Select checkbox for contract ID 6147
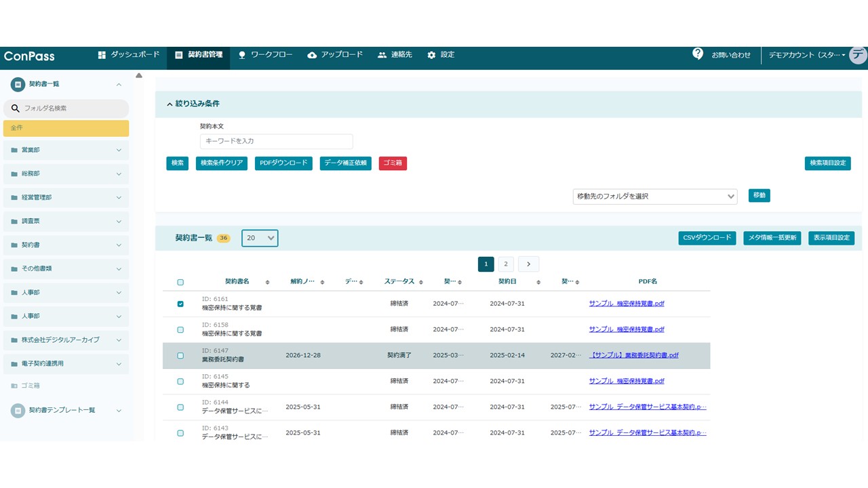868x488 pixels. (x=180, y=356)
